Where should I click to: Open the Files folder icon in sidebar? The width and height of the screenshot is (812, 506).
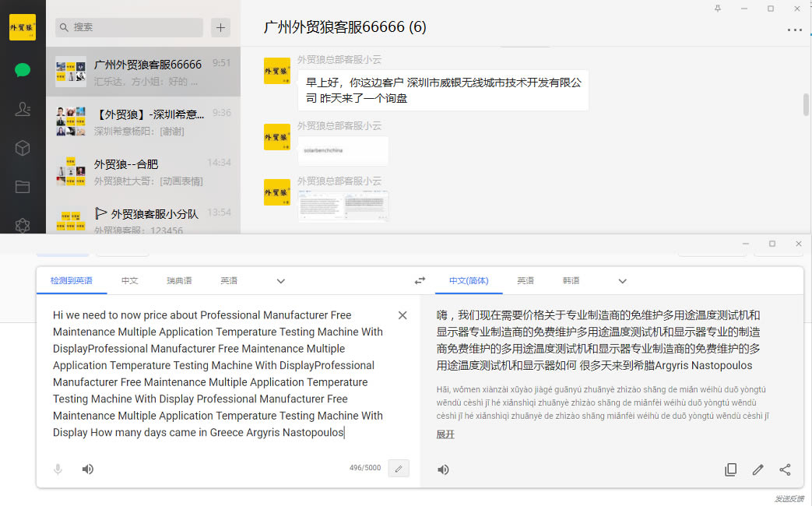point(23,187)
